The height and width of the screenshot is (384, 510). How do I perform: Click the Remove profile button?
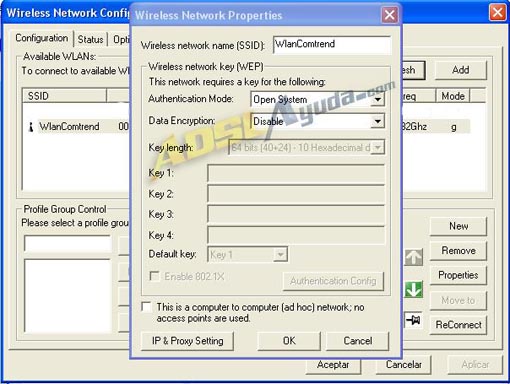coord(458,251)
